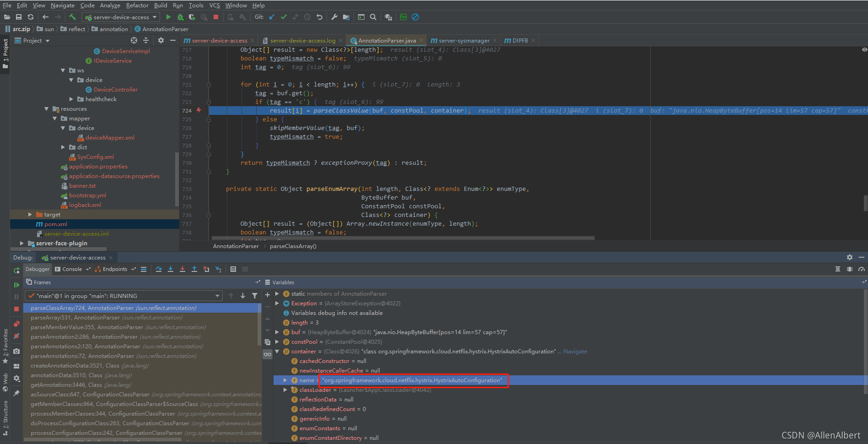Image resolution: width=868 pixels, height=444 pixels.
Task: Select pom.xml in the Project tree
Action: pos(55,224)
